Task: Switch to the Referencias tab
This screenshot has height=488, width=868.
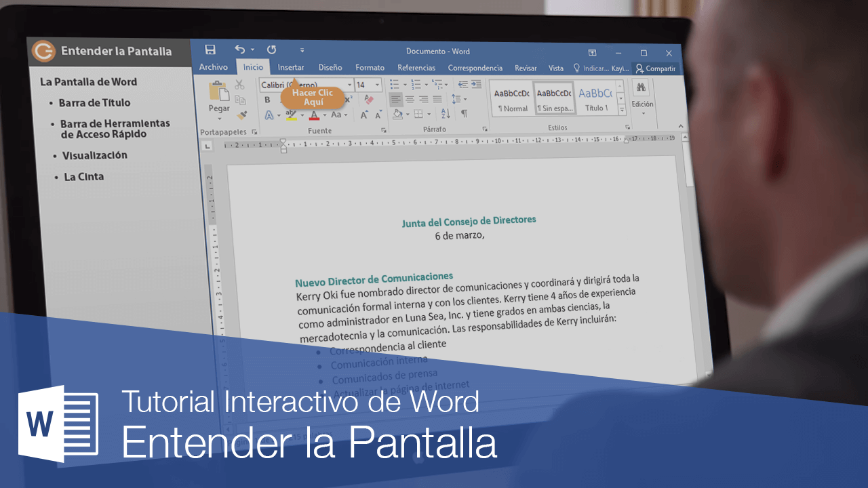Action: (416, 68)
